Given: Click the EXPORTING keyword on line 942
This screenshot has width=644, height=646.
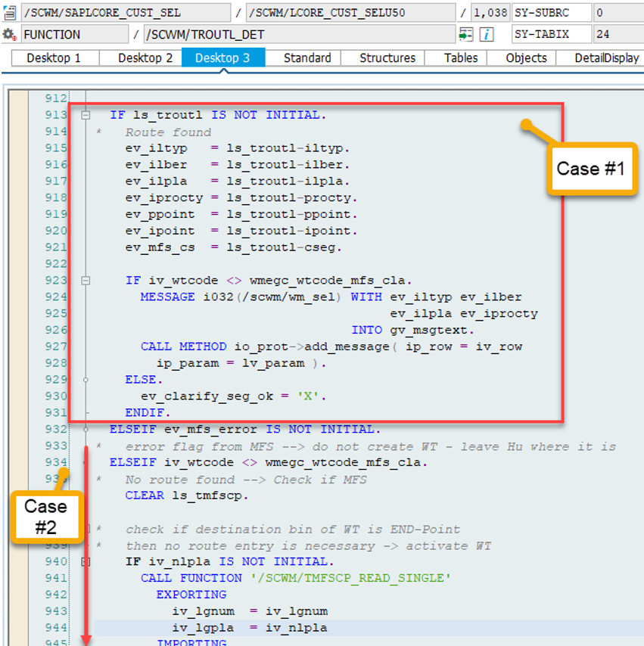Looking at the screenshot, I should [x=191, y=595].
